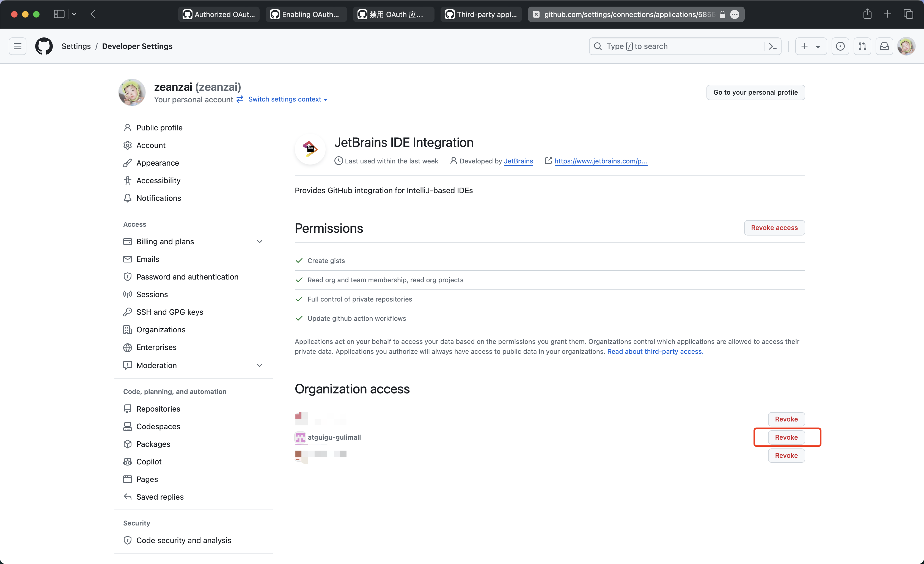Screen dimensions: 924x564
Task: Click the GitHub Octocat home logo
Action: pyautogui.click(x=44, y=46)
